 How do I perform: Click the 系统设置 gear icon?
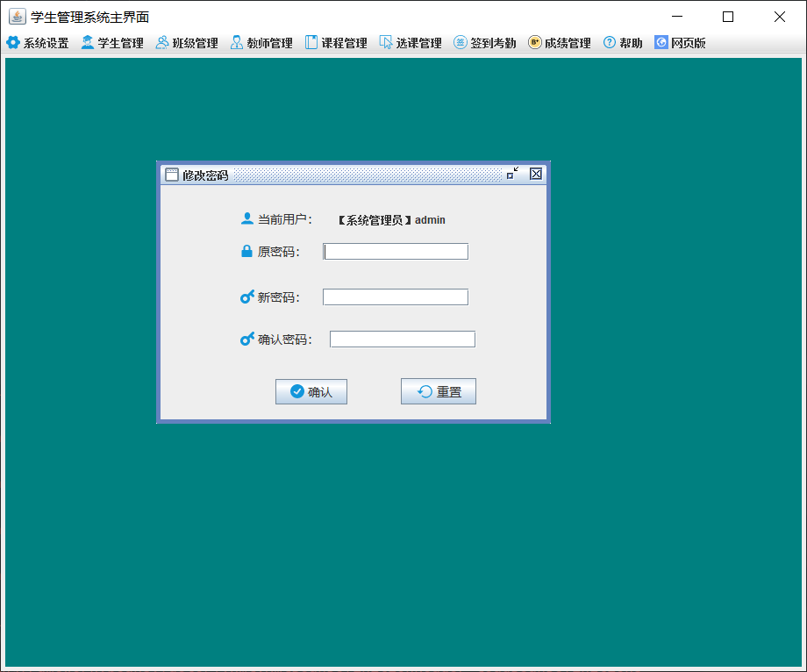click(x=13, y=41)
